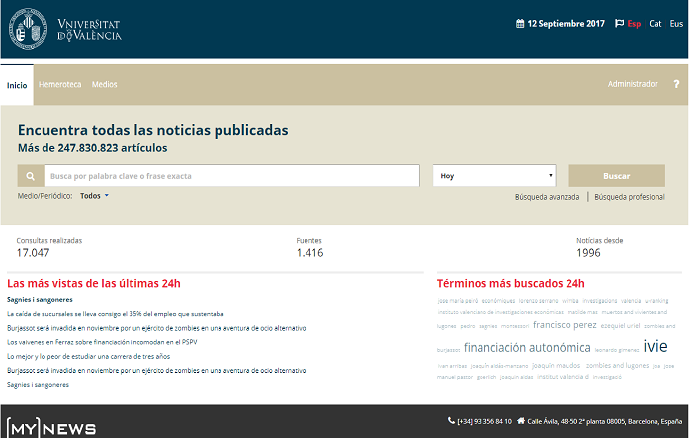700x438 pixels.
Task: Click the flag icon next to Esp
Action: point(619,23)
